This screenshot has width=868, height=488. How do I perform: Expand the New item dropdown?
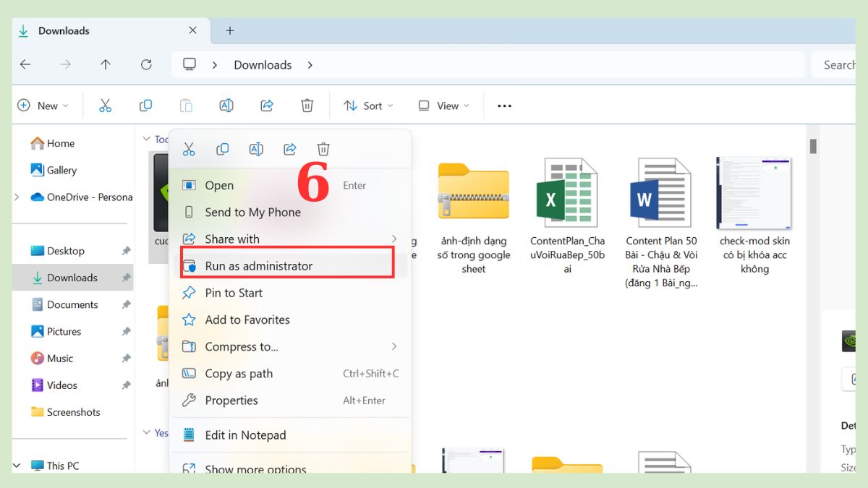coord(43,106)
